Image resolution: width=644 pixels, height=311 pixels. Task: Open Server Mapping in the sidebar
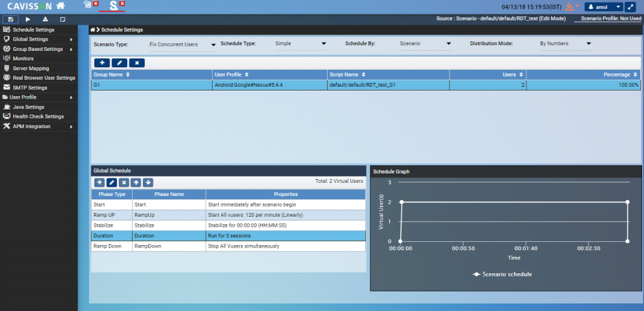[x=30, y=68]
